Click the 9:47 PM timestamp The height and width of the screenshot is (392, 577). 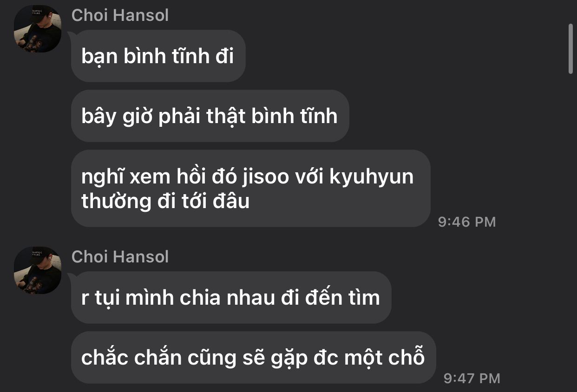472,379
